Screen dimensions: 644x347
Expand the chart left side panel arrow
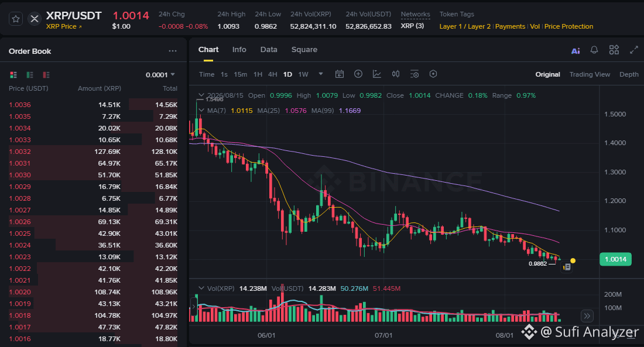pyautogui.click(x=193, y=307)
